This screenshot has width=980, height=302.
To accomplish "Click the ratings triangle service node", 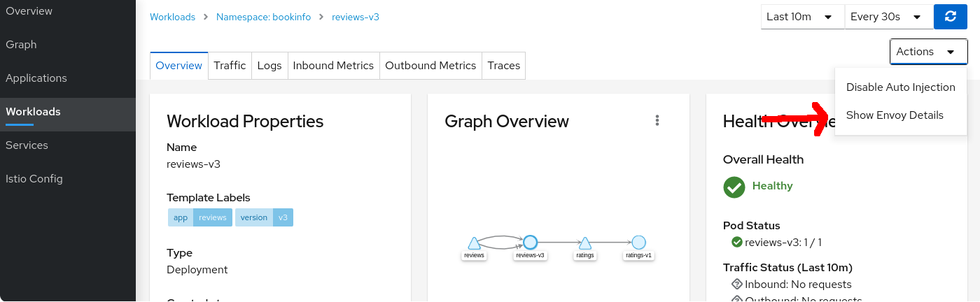I will click(585, 243).
